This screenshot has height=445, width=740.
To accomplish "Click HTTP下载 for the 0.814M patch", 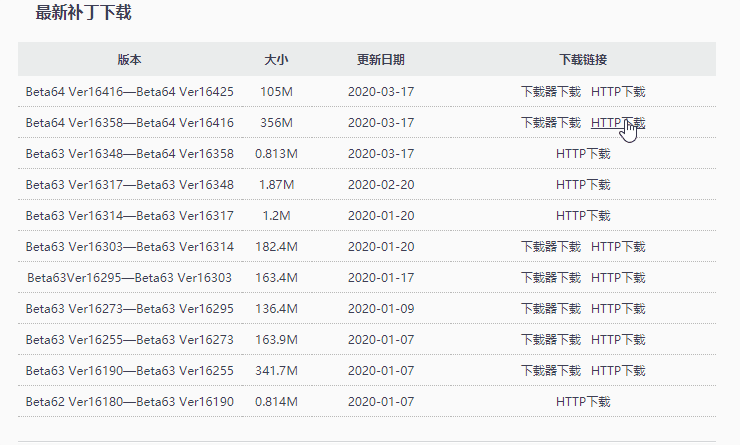I will [x=583, y=402].
